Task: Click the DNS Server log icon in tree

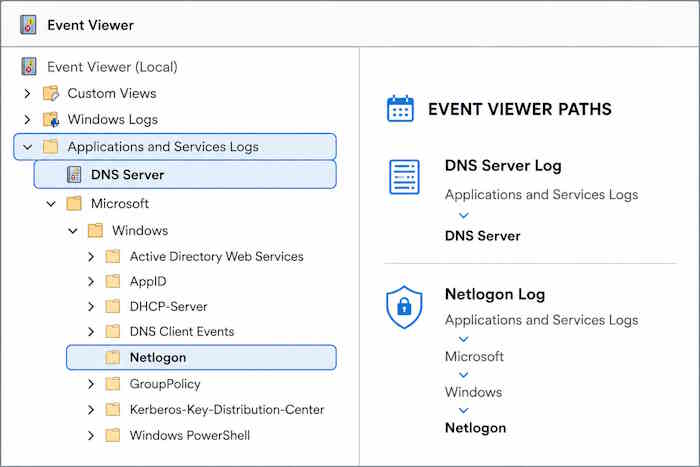Action: 74,175
